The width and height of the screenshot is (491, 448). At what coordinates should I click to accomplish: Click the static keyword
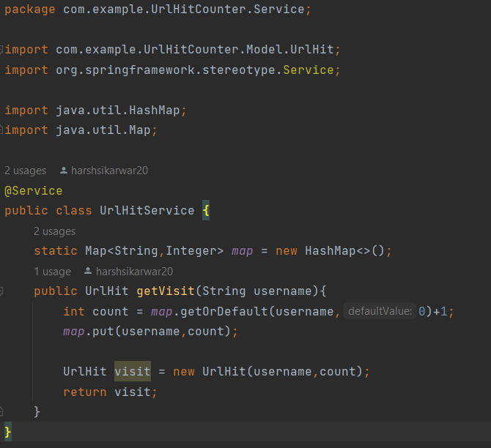56,251
